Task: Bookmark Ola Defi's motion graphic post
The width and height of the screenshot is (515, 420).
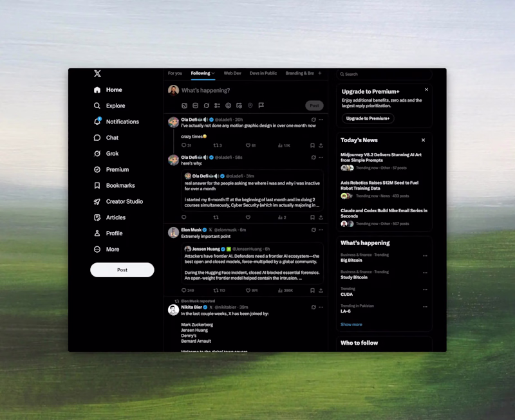Action: tap(312, 145)
